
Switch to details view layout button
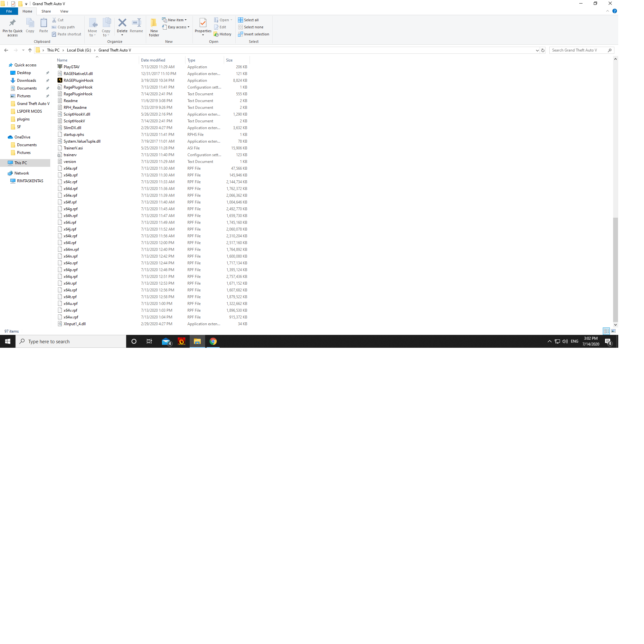[x=606, y=331]
